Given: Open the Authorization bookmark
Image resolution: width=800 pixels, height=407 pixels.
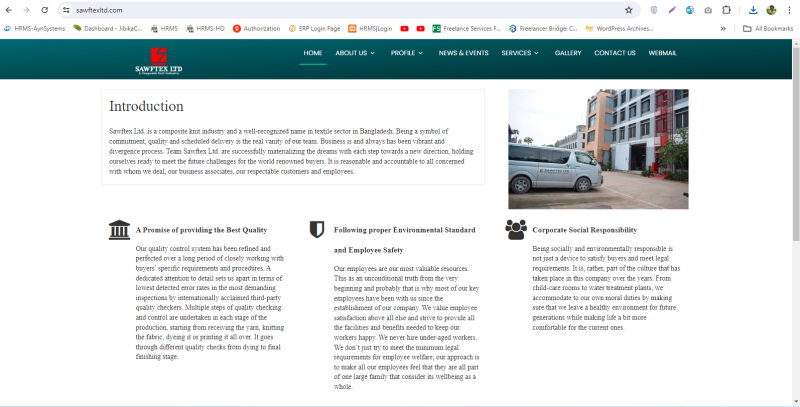Looking at the screenshot, I should point(257,29).
